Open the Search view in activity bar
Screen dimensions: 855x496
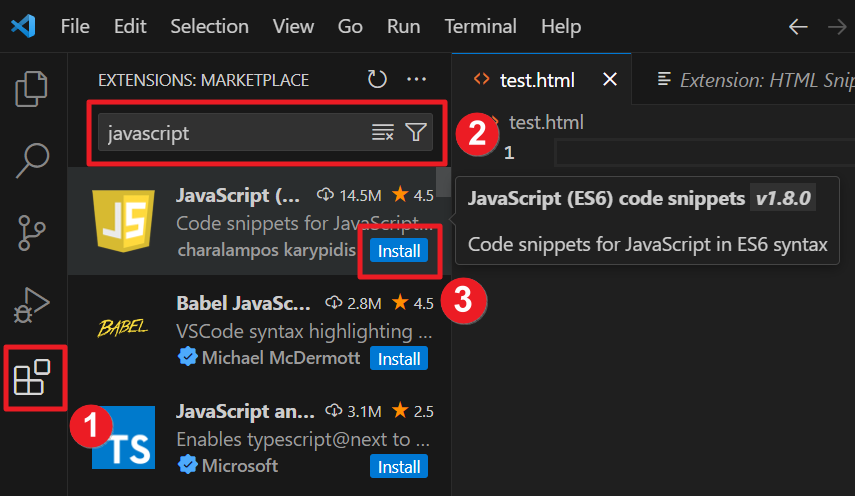coord(32,160)
